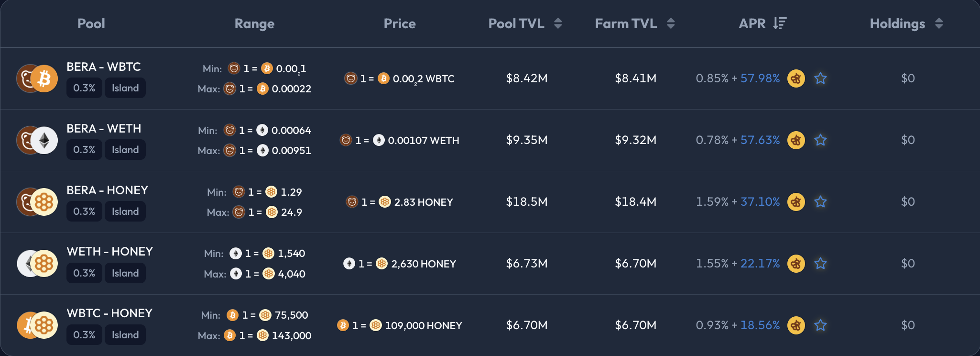This screenshot has width=980, height=356.
Task: Star the WBTC - HONEY pool
Action: pos(820,325)
